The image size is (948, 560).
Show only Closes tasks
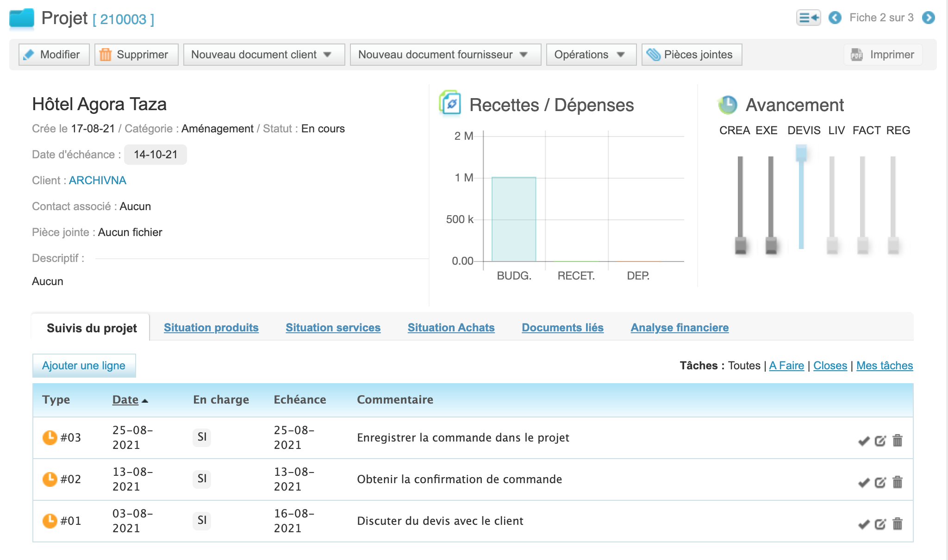[x=830, y=366]
